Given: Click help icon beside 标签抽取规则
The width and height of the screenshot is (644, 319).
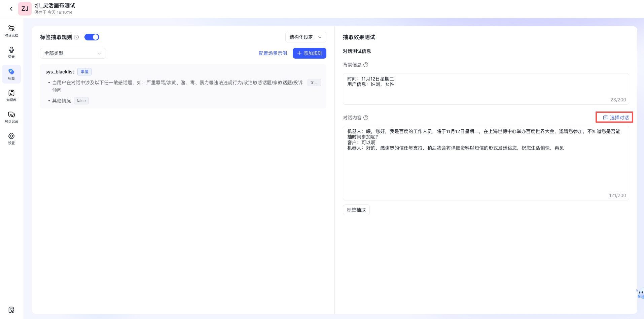Looking at the screenshot, I should [x=76, y=37].
